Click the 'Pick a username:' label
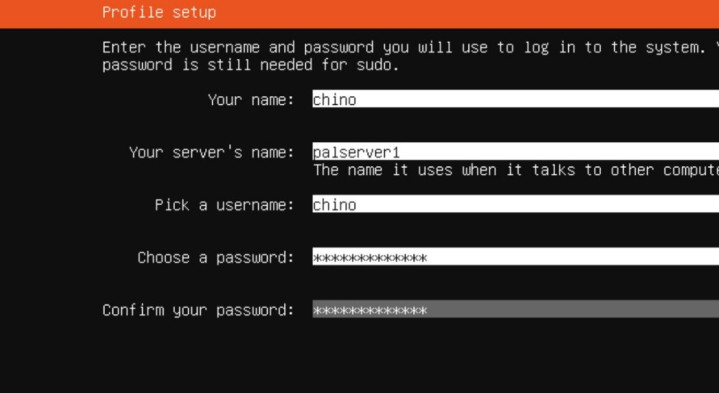Image resolution: width=719 pixels, height=393 pixels. pos(224,205)
